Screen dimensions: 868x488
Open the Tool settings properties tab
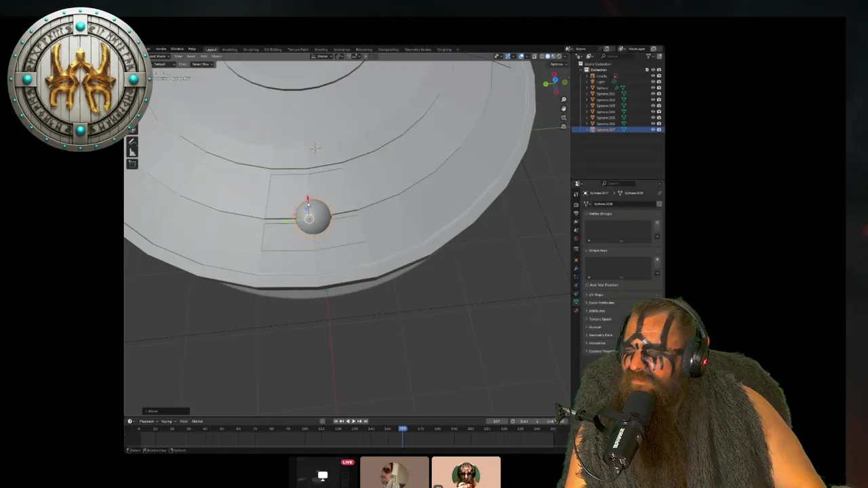point(576,194)
